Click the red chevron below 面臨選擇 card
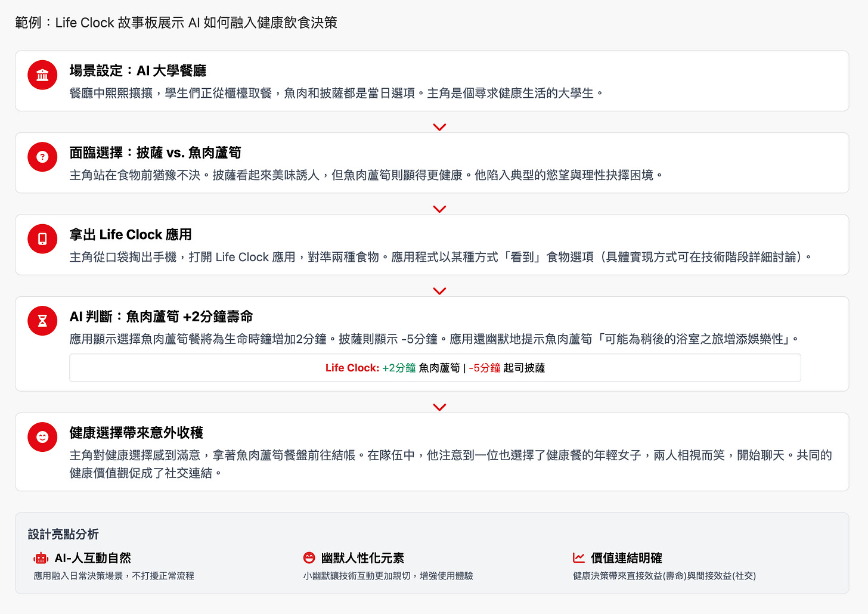Screen dimensions: 868x614 point(439,209)
